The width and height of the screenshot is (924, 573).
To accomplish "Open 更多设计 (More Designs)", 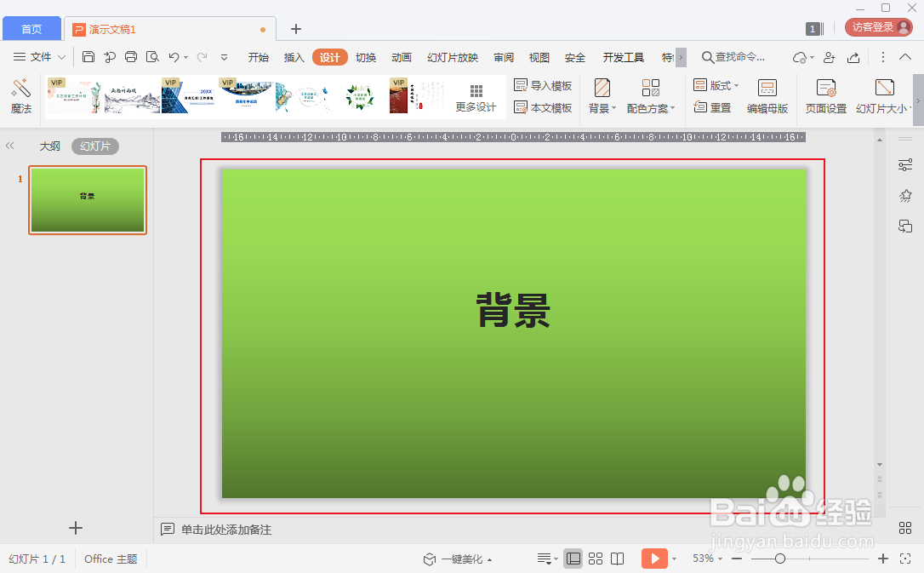I will [475, 95].
